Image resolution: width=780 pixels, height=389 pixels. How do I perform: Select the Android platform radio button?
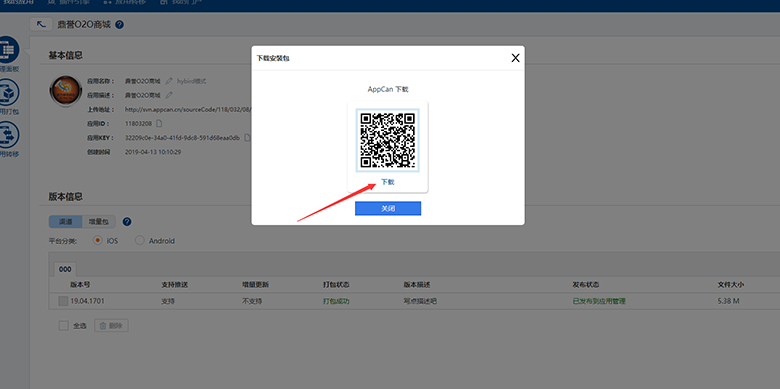140,240
